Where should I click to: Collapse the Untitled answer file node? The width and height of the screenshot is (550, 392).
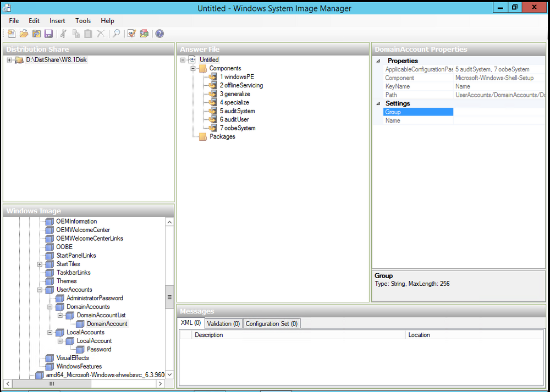[183, 60]
